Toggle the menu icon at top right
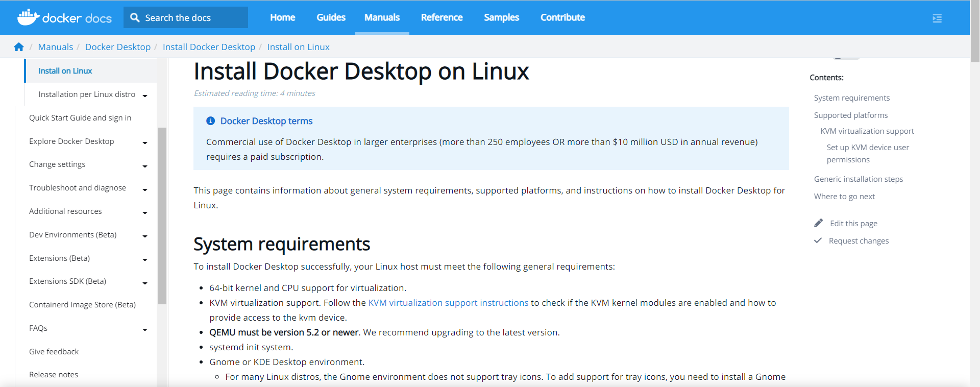 click(x=937, y=18)
